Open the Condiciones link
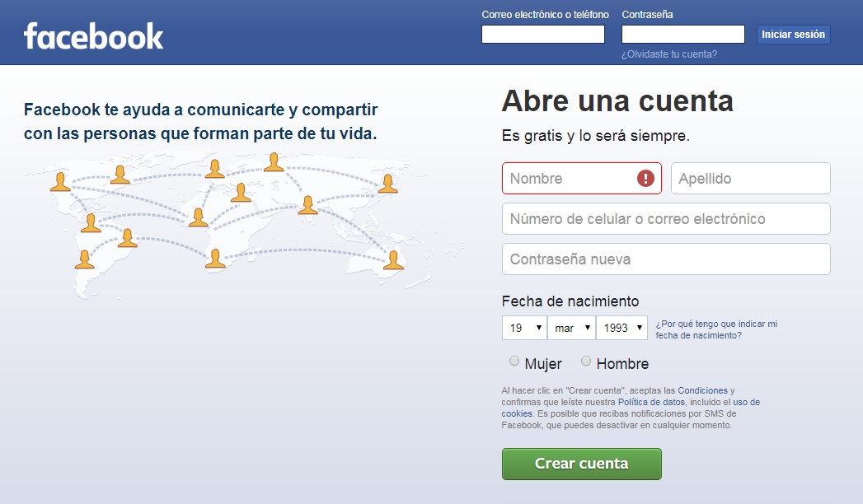The height and width of the screenshot is (504, 863). tap(702, 390)
